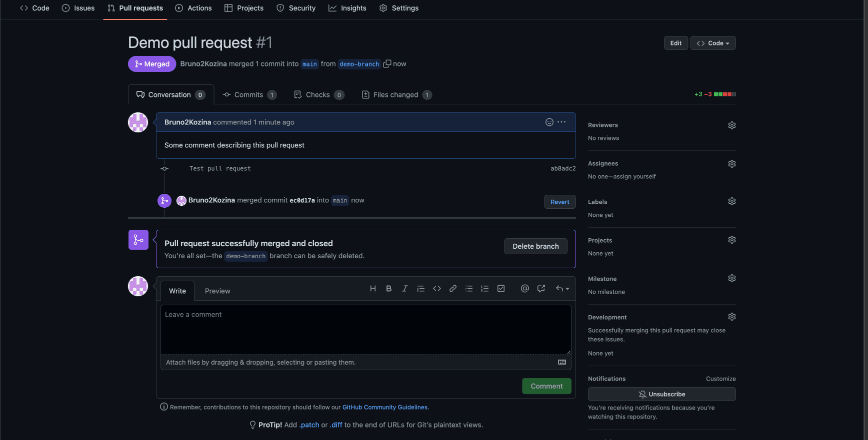This screenshot has height=440, width=868.
Task: Open the comment options three-dot menu
Action: [561, 122]
